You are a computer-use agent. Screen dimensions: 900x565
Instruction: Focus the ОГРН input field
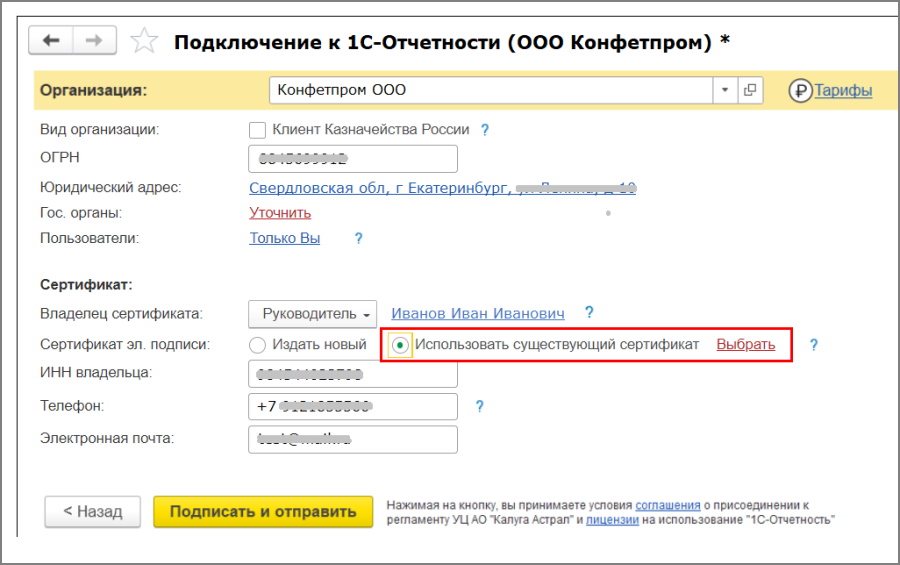click(353, 158)
